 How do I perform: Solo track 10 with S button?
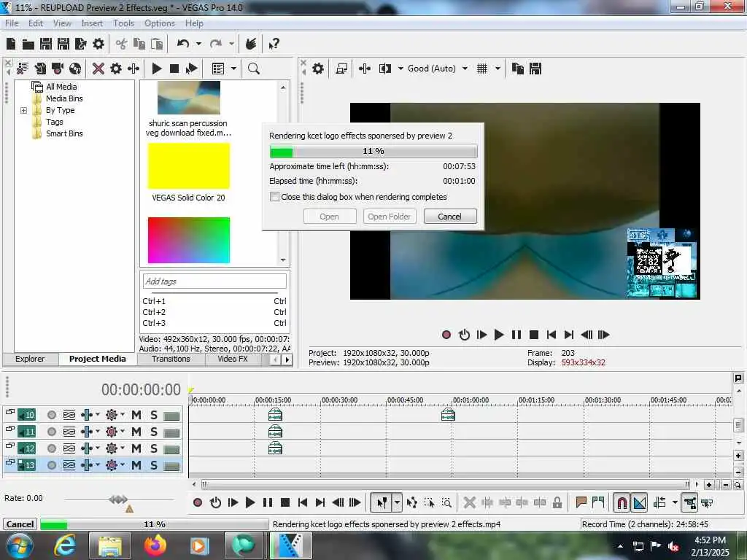tap(153, 415)
